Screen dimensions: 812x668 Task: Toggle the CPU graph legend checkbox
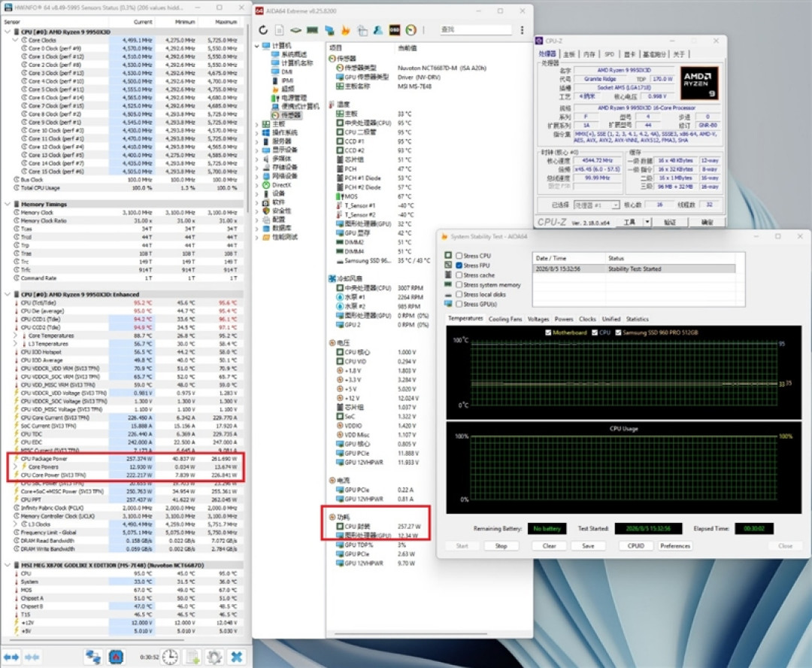pyautogui.click(x=595, y=332)
